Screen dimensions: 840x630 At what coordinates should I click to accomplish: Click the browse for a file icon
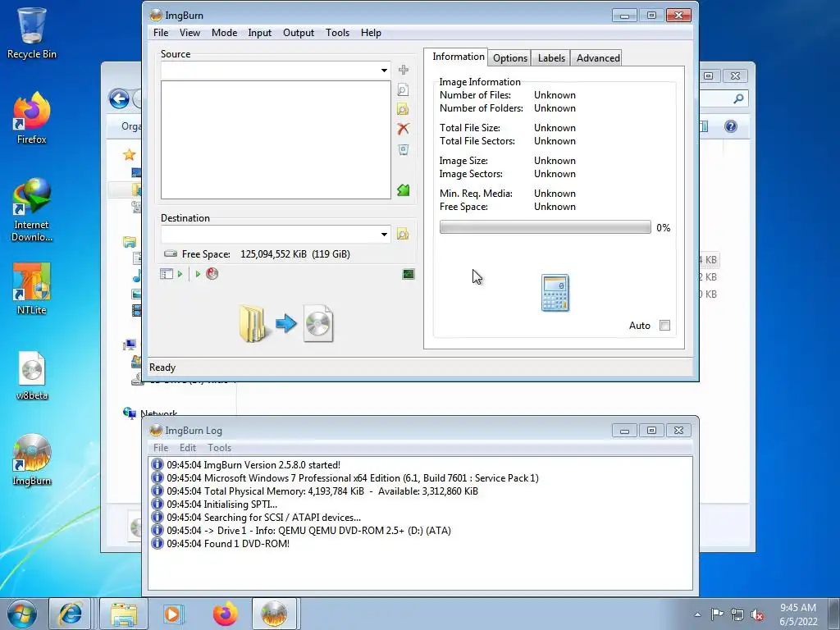coord(403,89)
